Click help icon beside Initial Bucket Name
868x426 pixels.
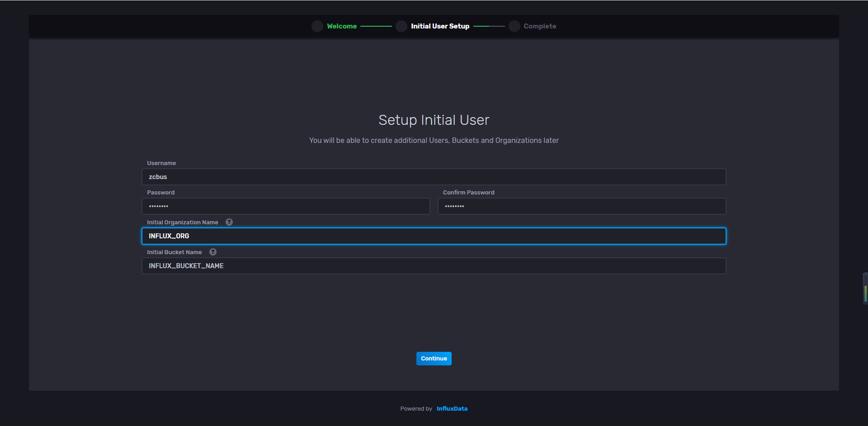tap(213, 252)
